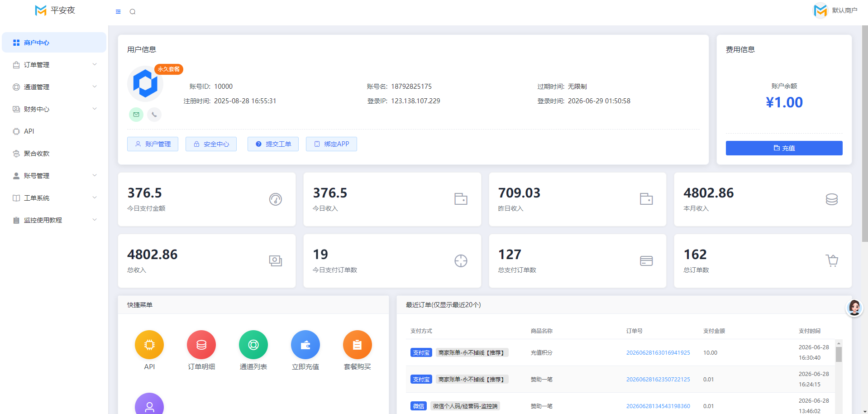Viewport: 868px width, 414px height.
Task: Click the 微信 payment tag
Action: point(419,406)
